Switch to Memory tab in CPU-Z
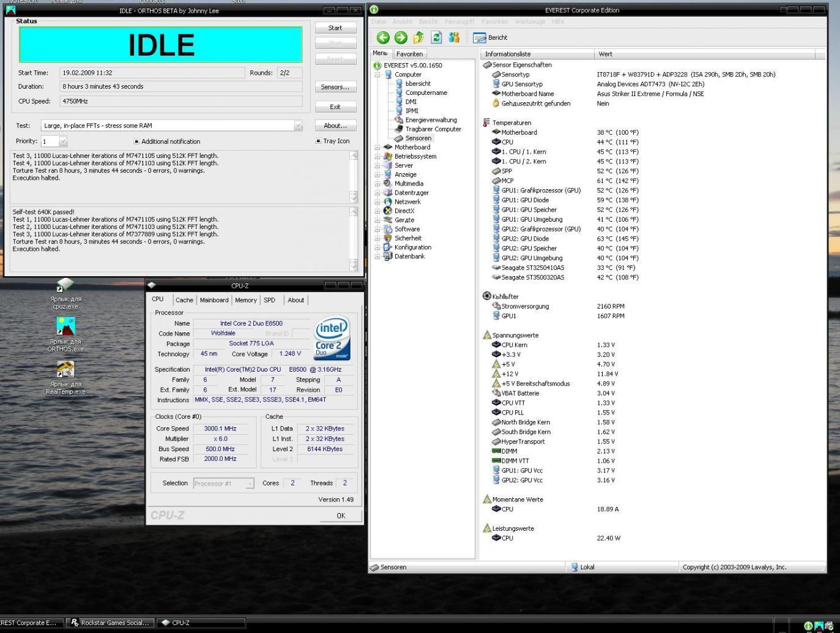 246,300
